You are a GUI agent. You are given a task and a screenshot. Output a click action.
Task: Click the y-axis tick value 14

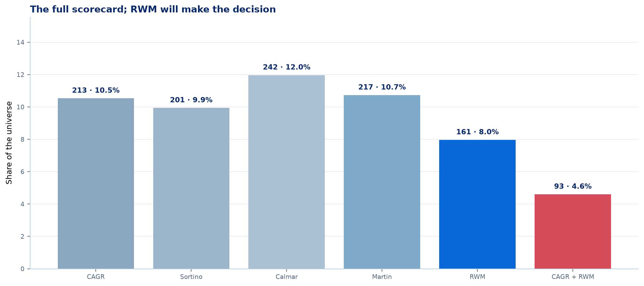point(21,42)
